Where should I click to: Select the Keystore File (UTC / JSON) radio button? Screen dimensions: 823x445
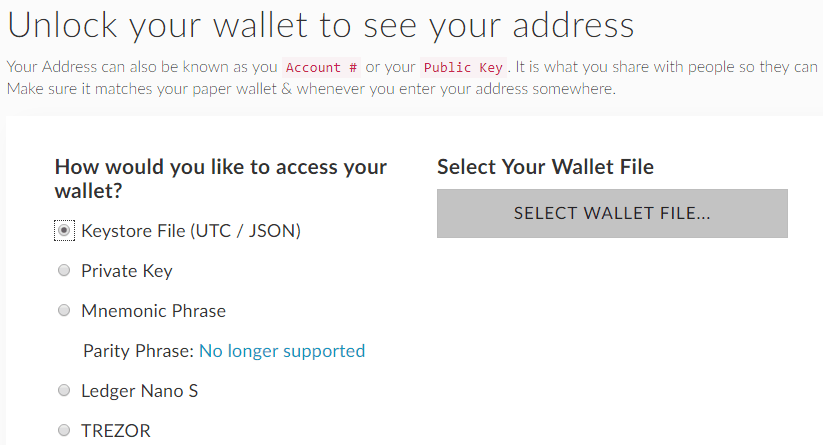64,231
